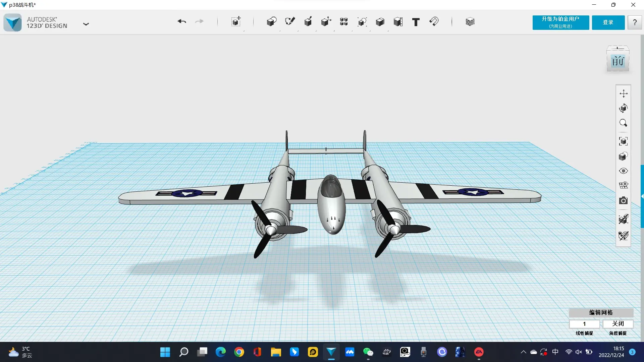Select the Measure tool
Screen dimensions: 644x362
coord(398,22)
